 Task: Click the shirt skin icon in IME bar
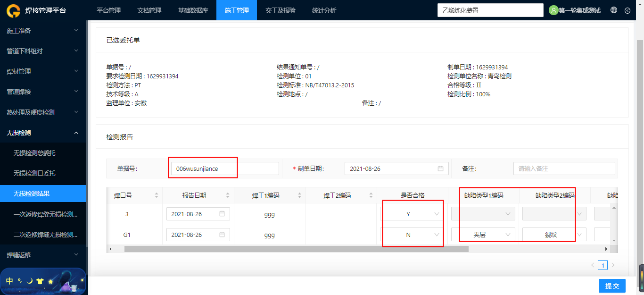coord(40,281)
